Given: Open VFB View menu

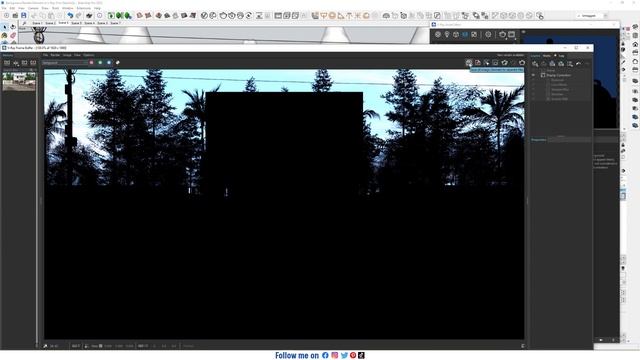Looking at the screenshot, I should point(77,55).
